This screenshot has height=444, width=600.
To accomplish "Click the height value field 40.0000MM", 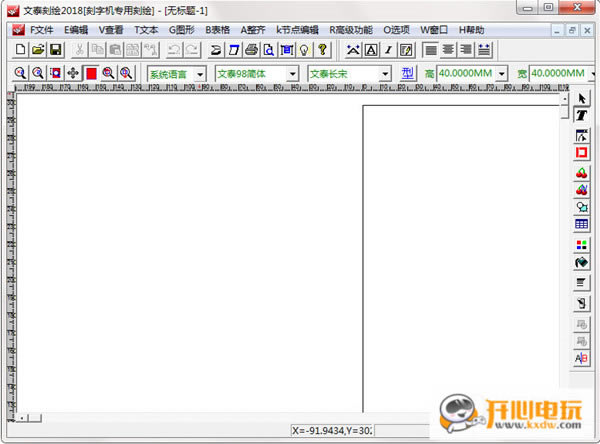I will click(466, 73).
